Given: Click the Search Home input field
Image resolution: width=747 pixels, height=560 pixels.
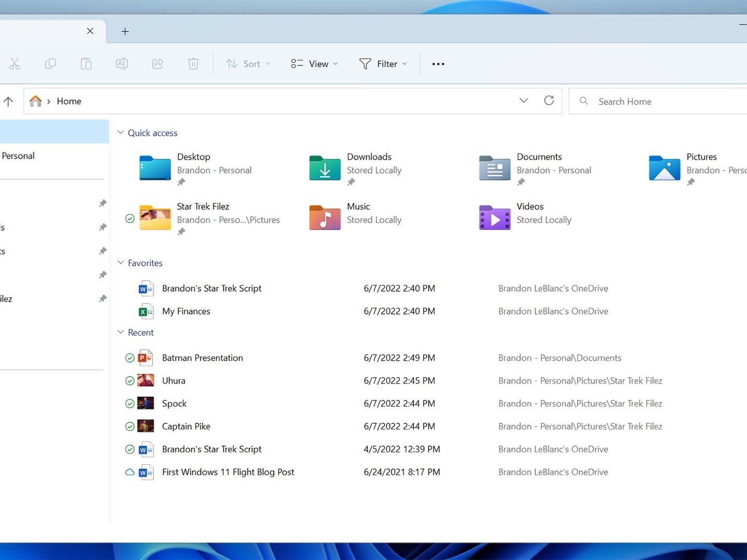Looking at the screenshot, I should (658, 101).
